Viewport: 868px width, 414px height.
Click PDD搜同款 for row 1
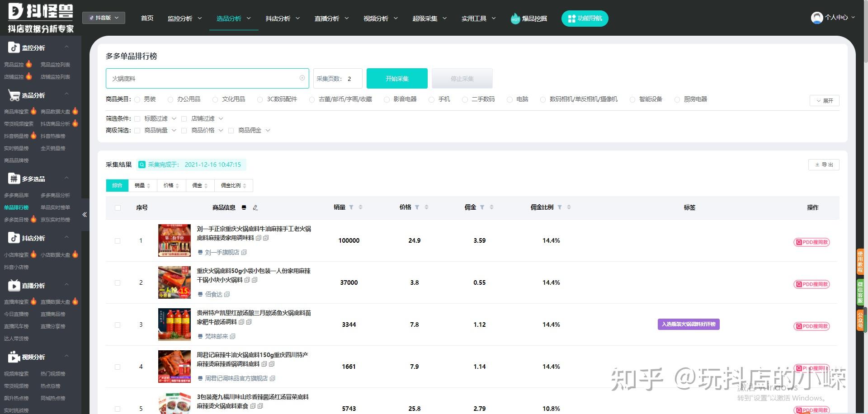coord(812,242)
